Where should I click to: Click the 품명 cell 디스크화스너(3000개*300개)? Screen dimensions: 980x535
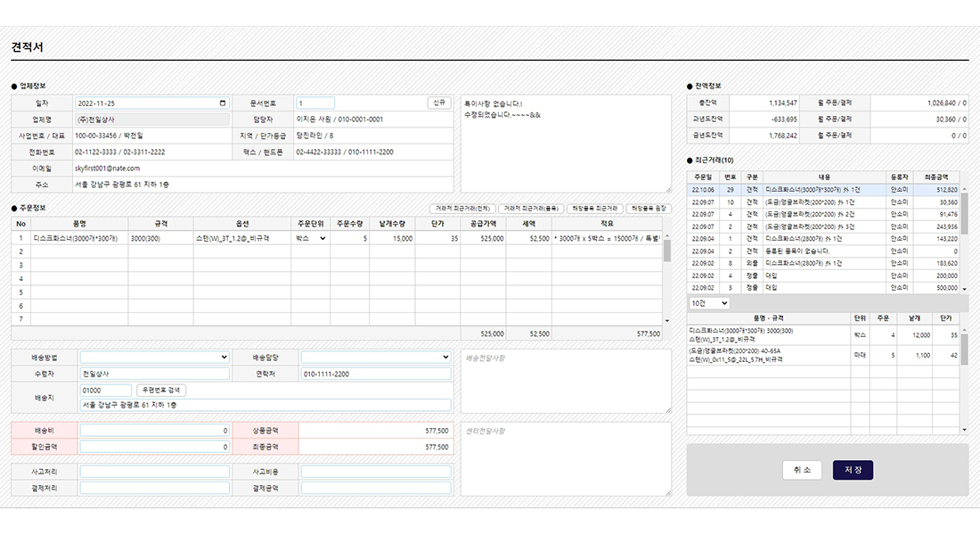point(79,238)
